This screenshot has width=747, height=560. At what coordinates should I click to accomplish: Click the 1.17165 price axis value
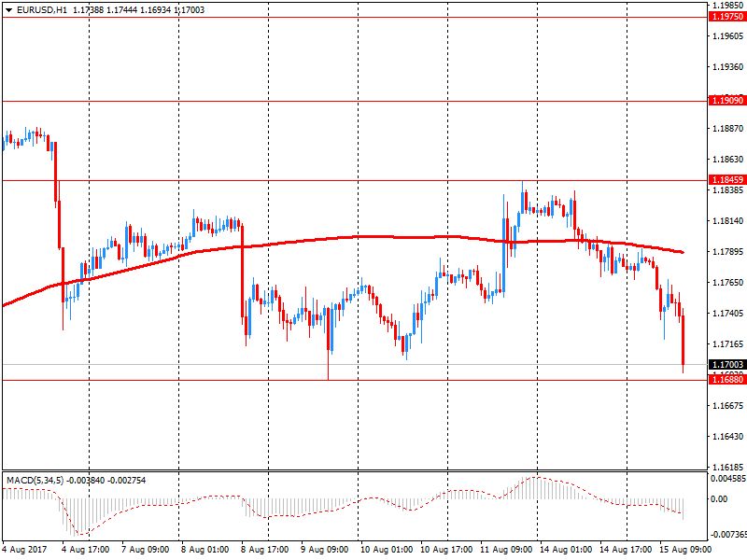click(x=728, y=344)
